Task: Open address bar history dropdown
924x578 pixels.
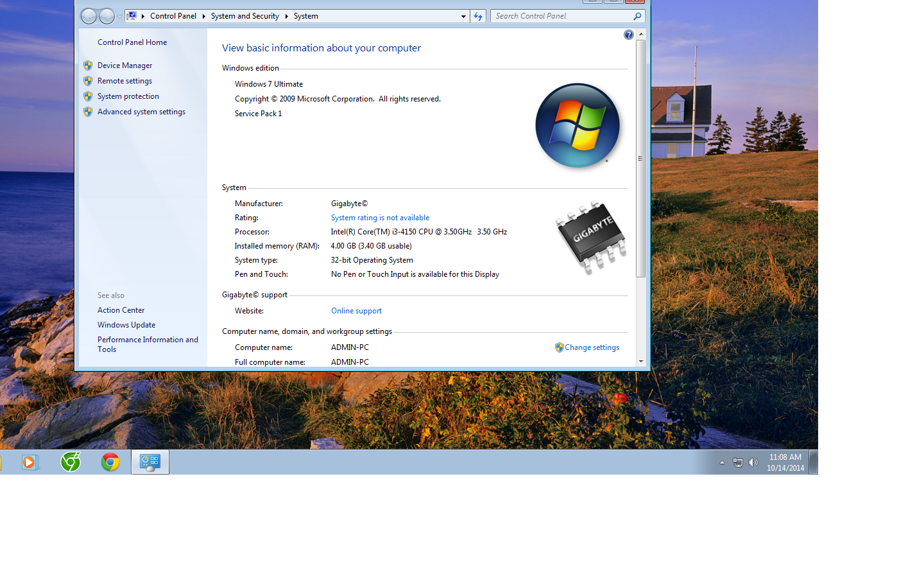Action: [x=463, y=16]
